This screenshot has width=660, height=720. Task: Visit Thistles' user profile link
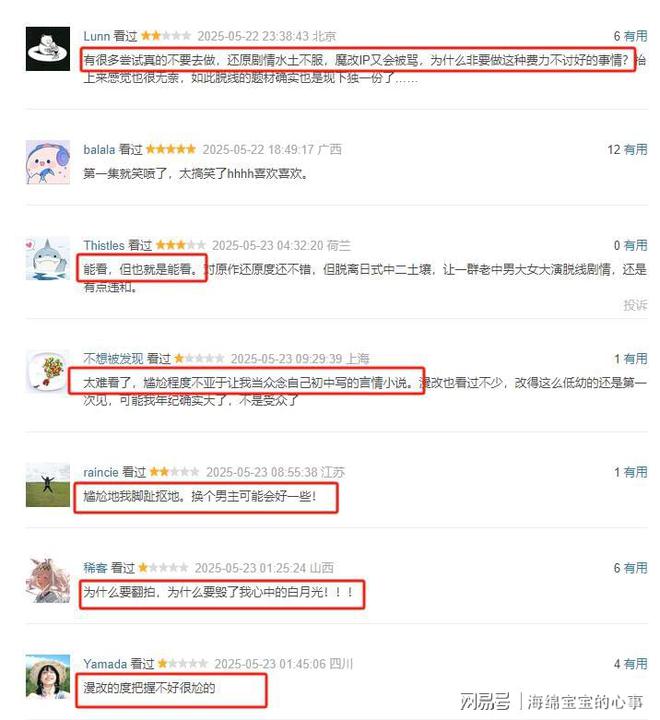104,246
